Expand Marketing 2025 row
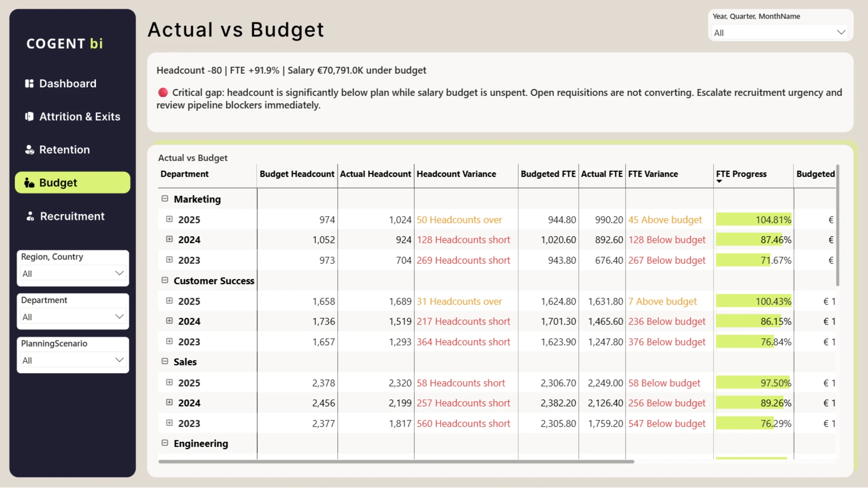This screenshot has width=868, height=488. pos(170,219)
